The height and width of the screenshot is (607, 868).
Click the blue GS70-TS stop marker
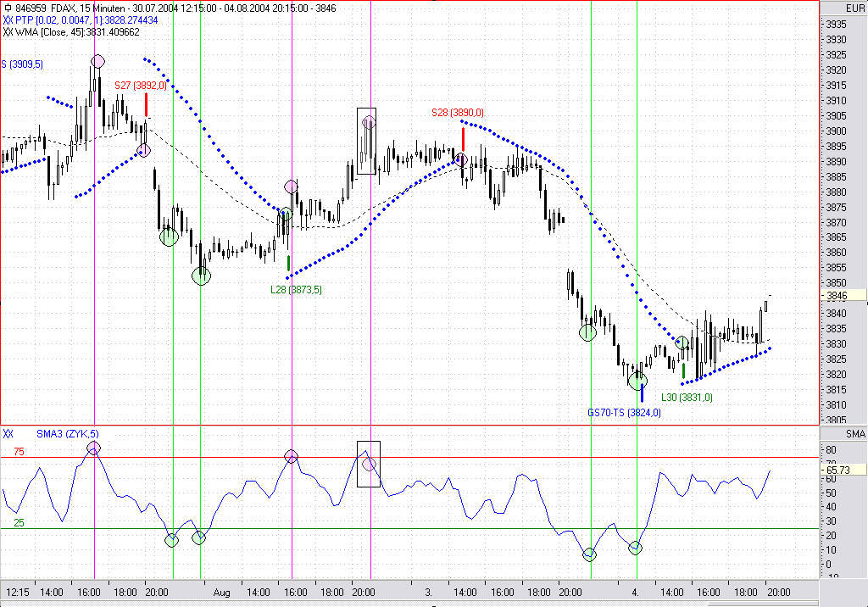click(642, 393)
